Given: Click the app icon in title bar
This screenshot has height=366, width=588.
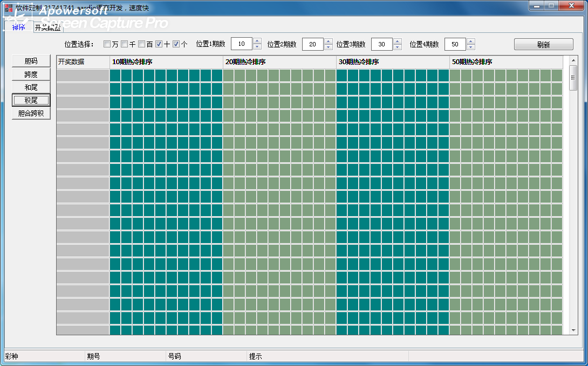Looking at the screenshot, I should pyautogui.click(x=8, y=8).
